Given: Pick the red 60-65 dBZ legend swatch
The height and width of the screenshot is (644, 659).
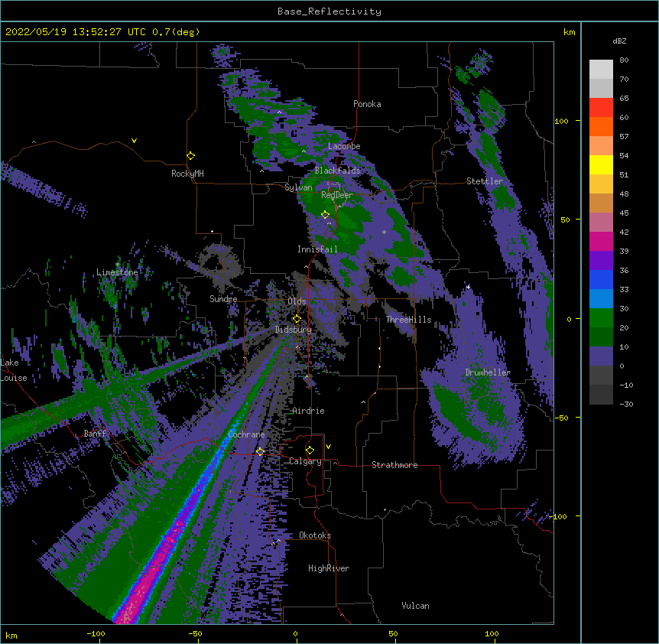Looking at the screenshot, I should pyautogui.click(x=601, y=107).
